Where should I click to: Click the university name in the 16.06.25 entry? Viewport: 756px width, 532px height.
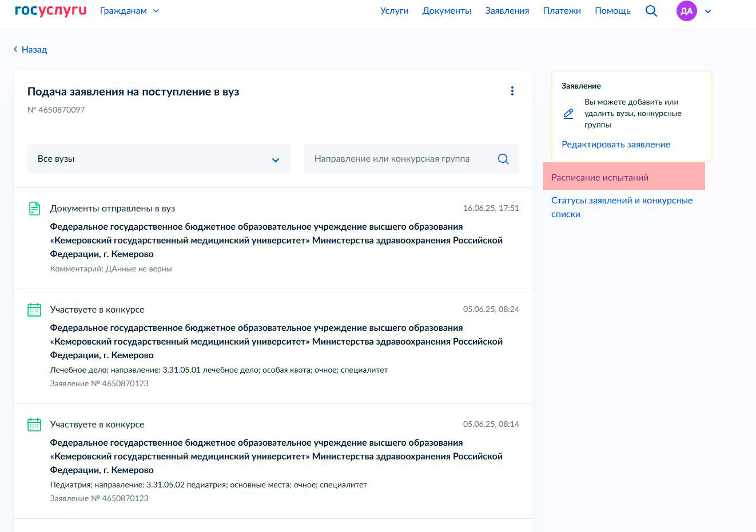tap(276, 241)
